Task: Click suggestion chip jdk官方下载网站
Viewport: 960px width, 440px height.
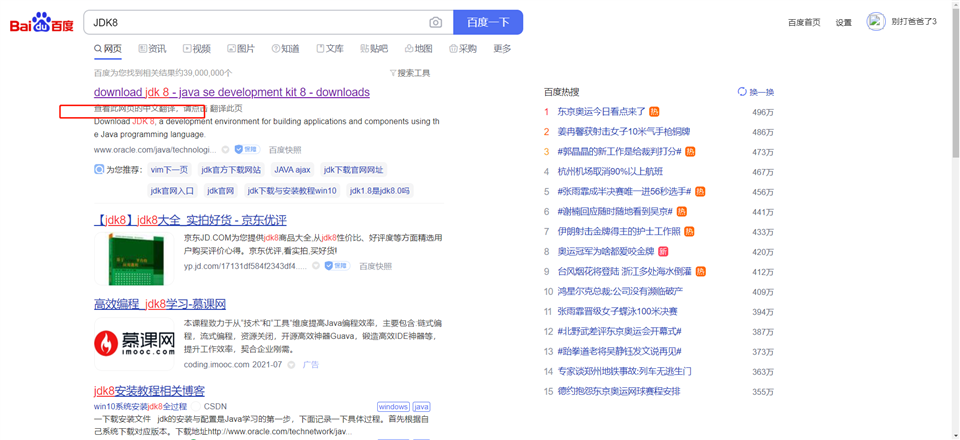Action: (x=231, y=170)
